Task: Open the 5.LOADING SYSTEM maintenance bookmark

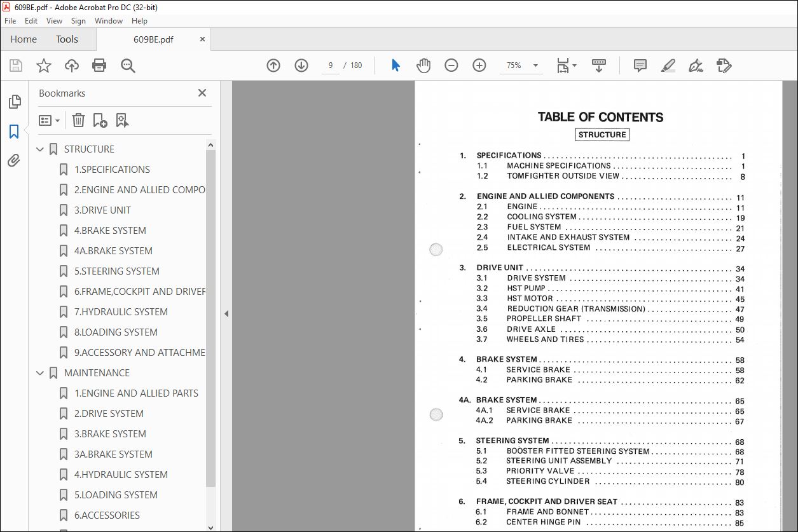Action: (x=116, y=495)
